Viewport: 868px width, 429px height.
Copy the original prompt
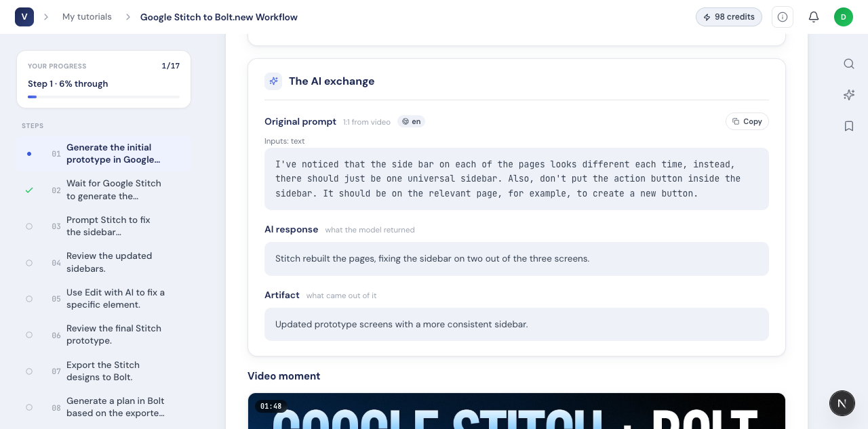click(x=747, y=121)
